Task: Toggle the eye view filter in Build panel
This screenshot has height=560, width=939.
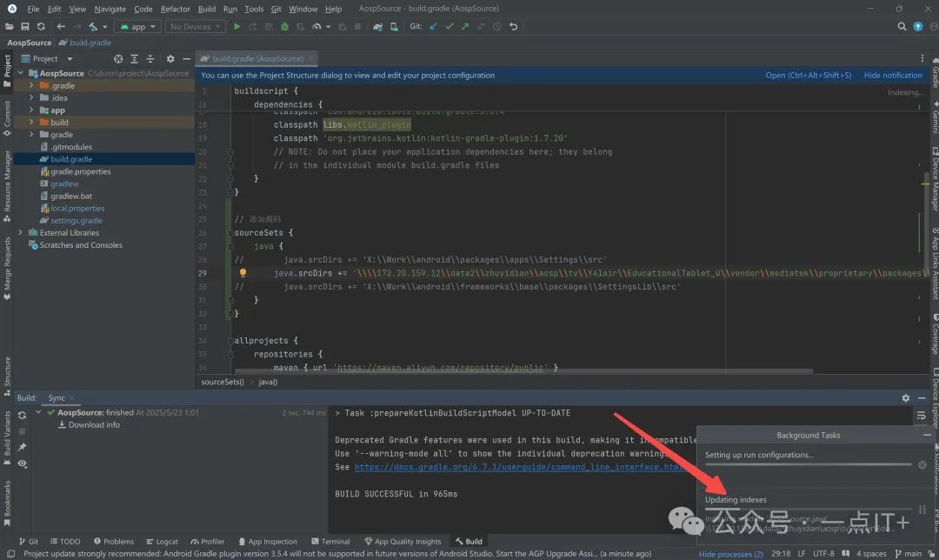Action: point(22,463)
